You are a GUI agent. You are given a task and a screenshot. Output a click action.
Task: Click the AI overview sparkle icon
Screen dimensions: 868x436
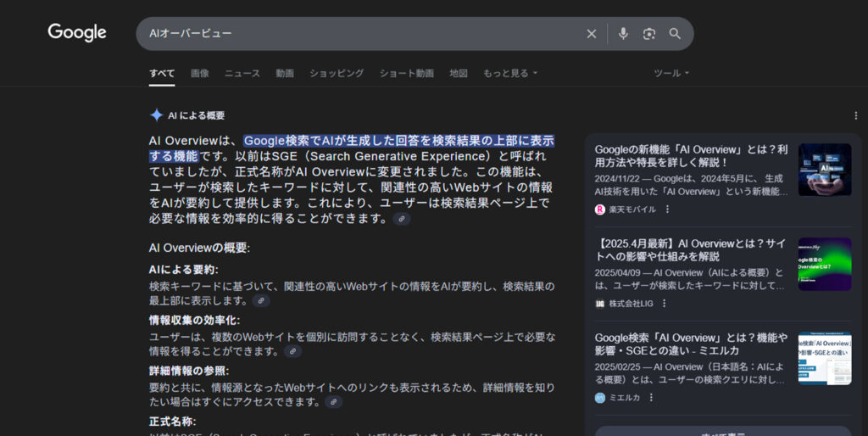pos(157,115)
